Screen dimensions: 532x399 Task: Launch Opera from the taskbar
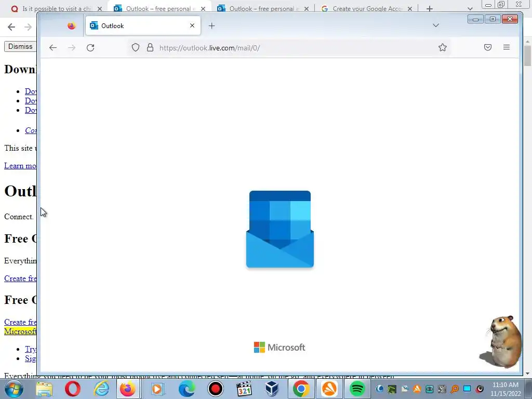point(73,389)
